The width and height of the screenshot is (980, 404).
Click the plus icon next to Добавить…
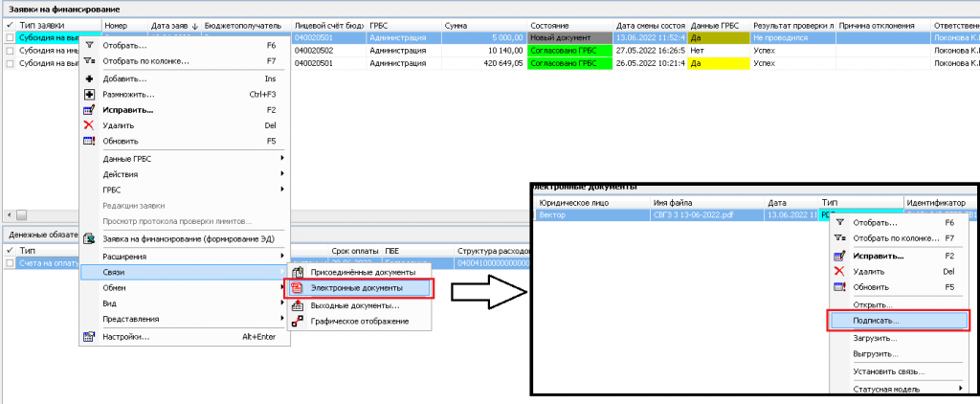click(90, 79)
